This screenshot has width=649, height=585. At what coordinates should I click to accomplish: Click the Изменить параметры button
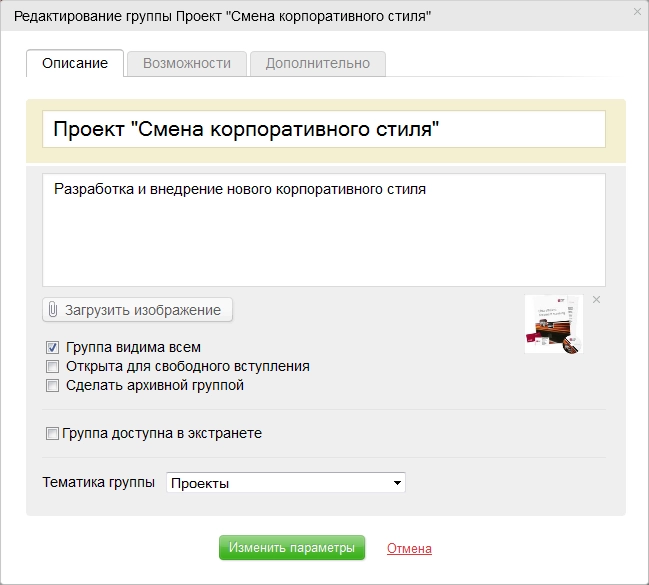click(292, 548)
